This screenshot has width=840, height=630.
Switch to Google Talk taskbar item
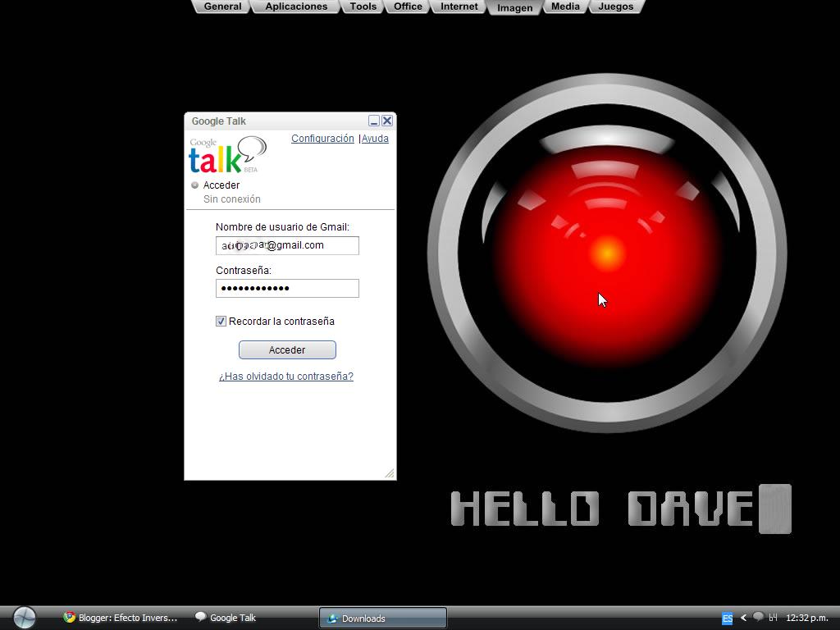click(226, 618)
